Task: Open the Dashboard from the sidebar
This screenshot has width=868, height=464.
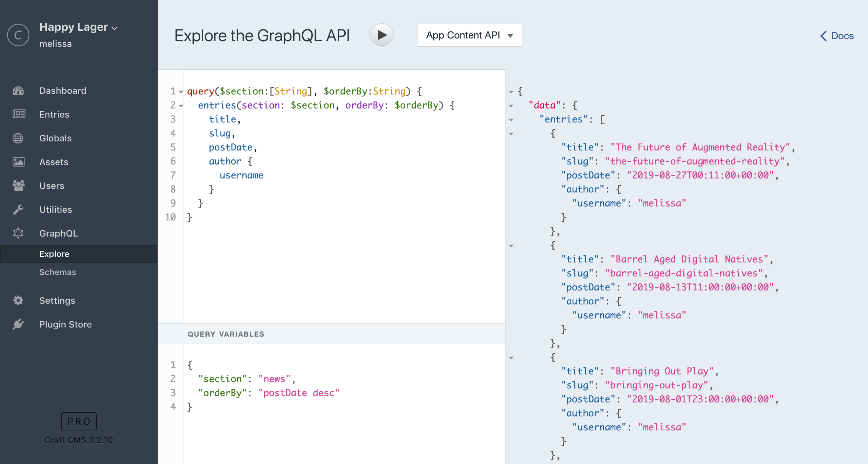Action: click(18, 91)
